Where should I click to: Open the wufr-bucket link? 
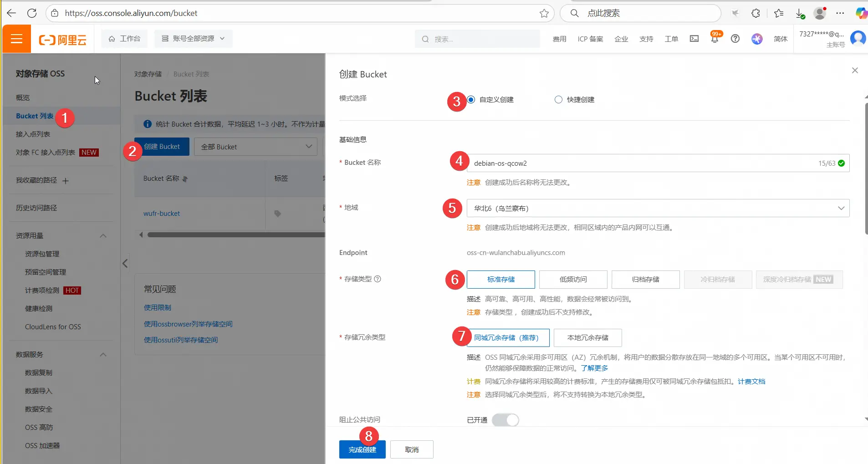[x=162, y=214]
